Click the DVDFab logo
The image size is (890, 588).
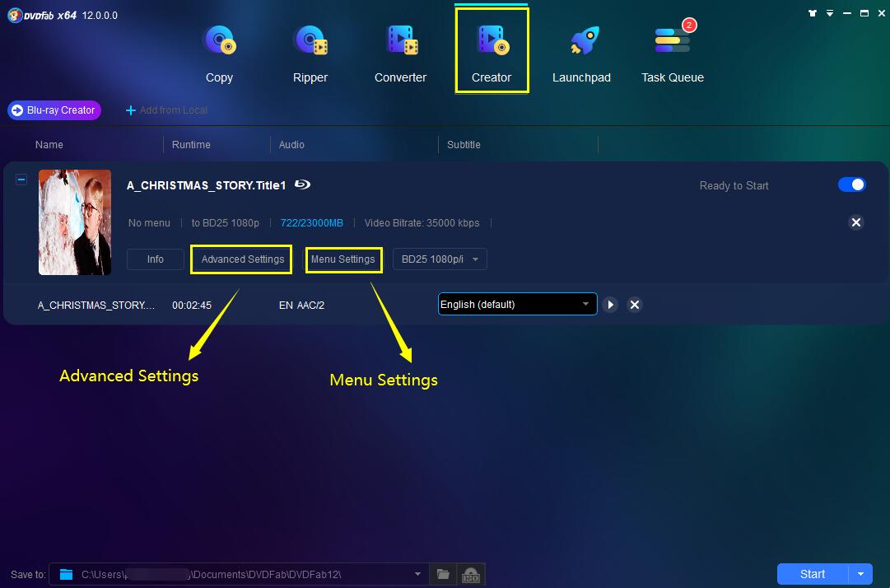41,16
